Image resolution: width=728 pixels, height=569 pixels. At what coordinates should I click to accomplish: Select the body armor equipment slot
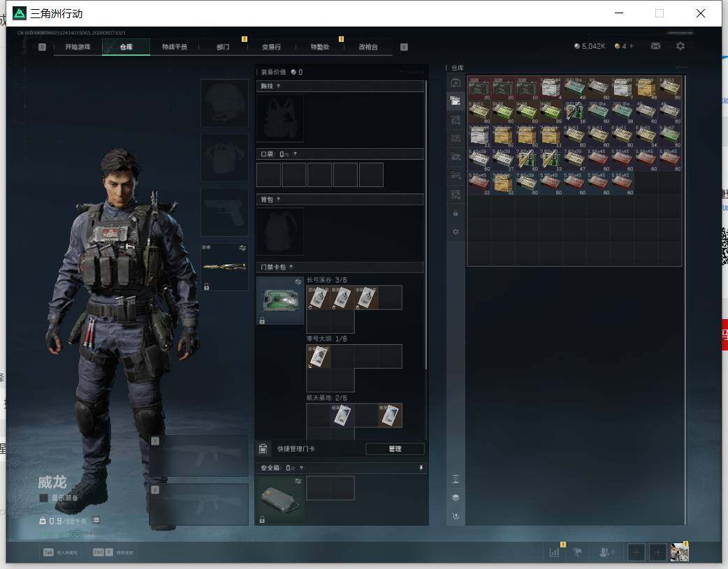pyautogui.click(x=224, y=158)
